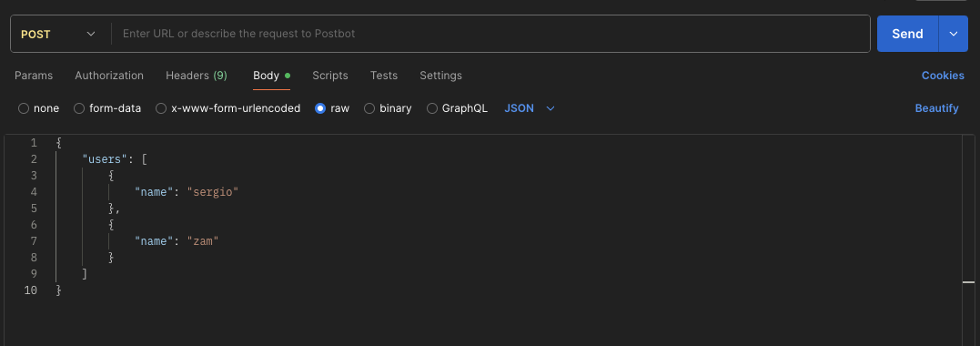Image resolution: width=980 pixels, height=346 pixels.
Task: Open the POST method dropdown
Action: tap(59, 34)
